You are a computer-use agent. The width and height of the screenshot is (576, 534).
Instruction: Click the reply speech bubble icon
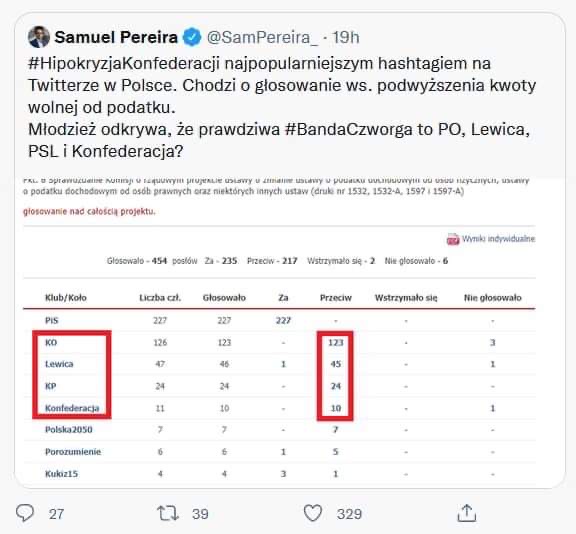[25, 513]
